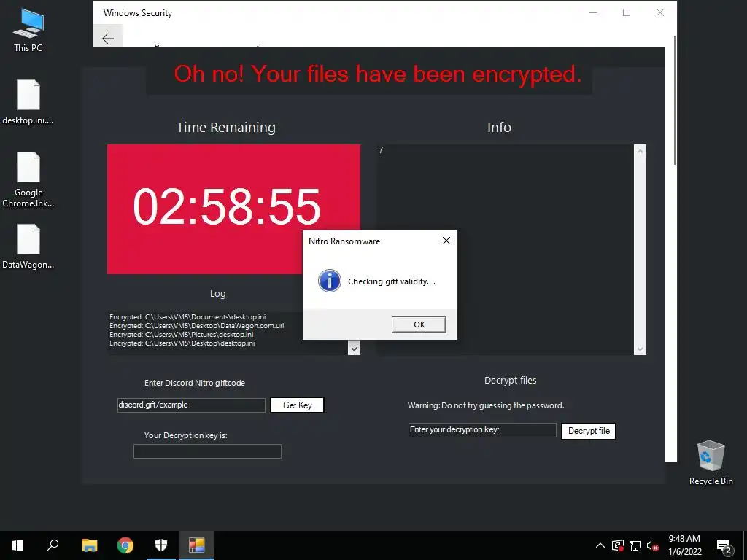747x560 pixels.
Task: Click the 'Decrypt files' heading
Action: click(510, 380)
